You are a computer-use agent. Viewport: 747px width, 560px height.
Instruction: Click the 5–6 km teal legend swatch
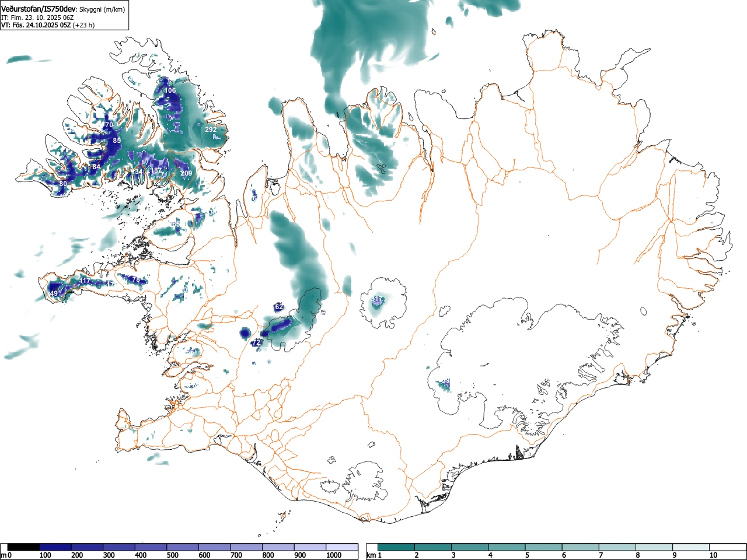coord(544,547)
